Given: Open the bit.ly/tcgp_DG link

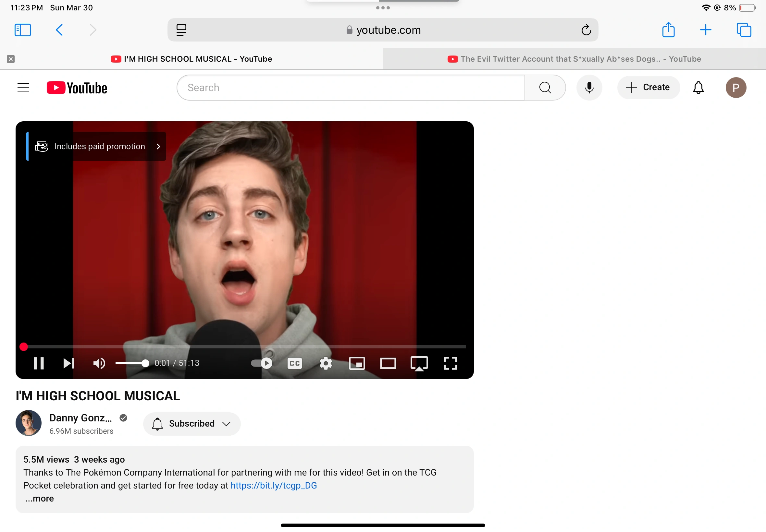Looking at the screenshot, I should point(273,485).
